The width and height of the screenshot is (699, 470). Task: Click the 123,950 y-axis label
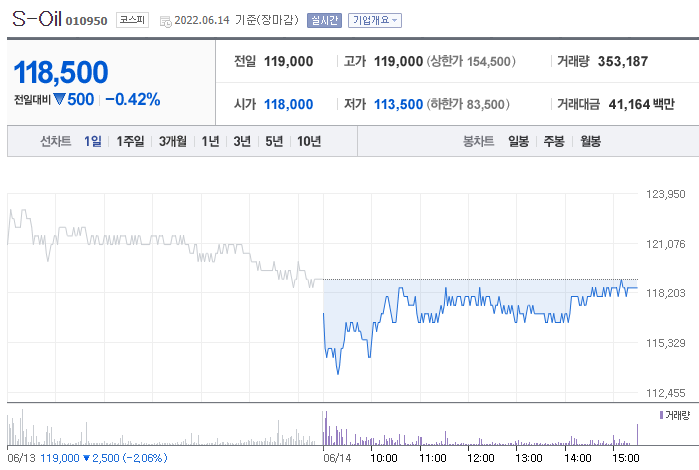coord(666,194)
